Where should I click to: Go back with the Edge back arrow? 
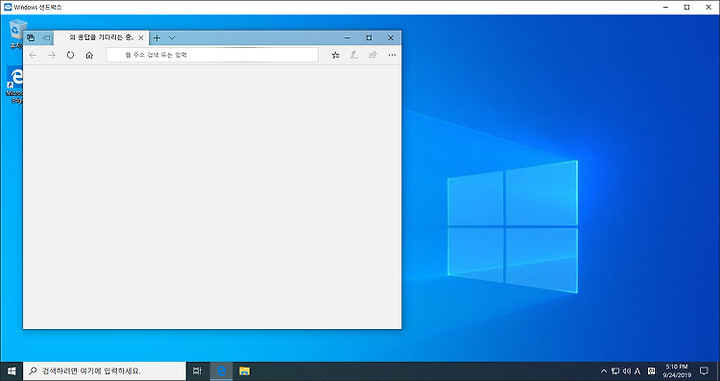pyautogui.click(x=33, y=55)
